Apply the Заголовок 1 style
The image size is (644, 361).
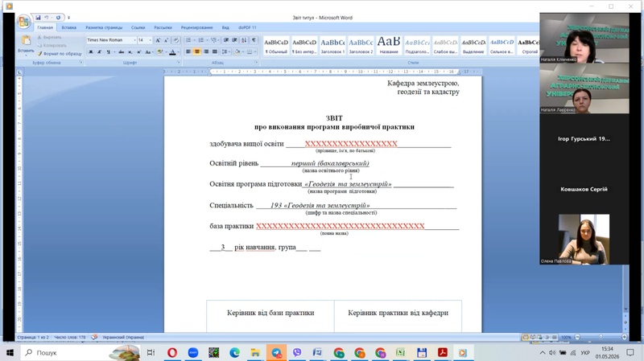(332, 46)
